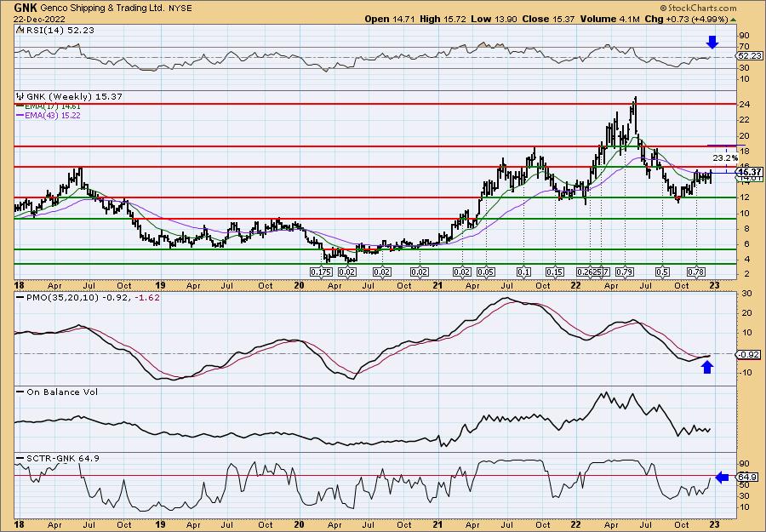The image size is (766, 532).
Task: Click the 0.5 dividend marker
Action: [662, 272]
